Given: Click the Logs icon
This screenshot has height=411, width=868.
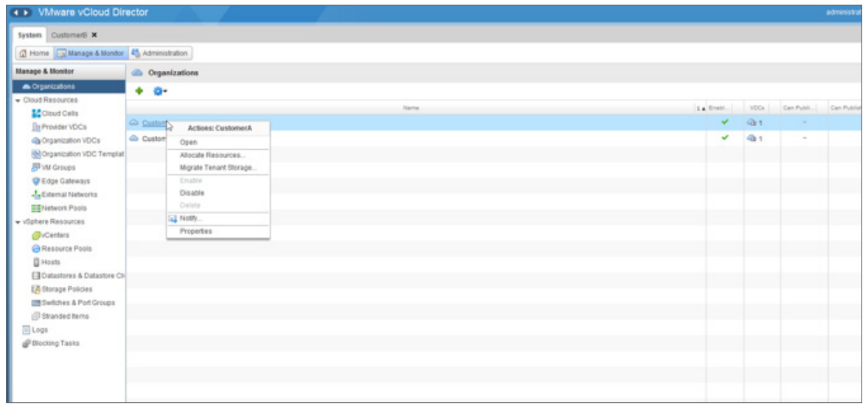Looking at the screenshot, I should point(26,330).
